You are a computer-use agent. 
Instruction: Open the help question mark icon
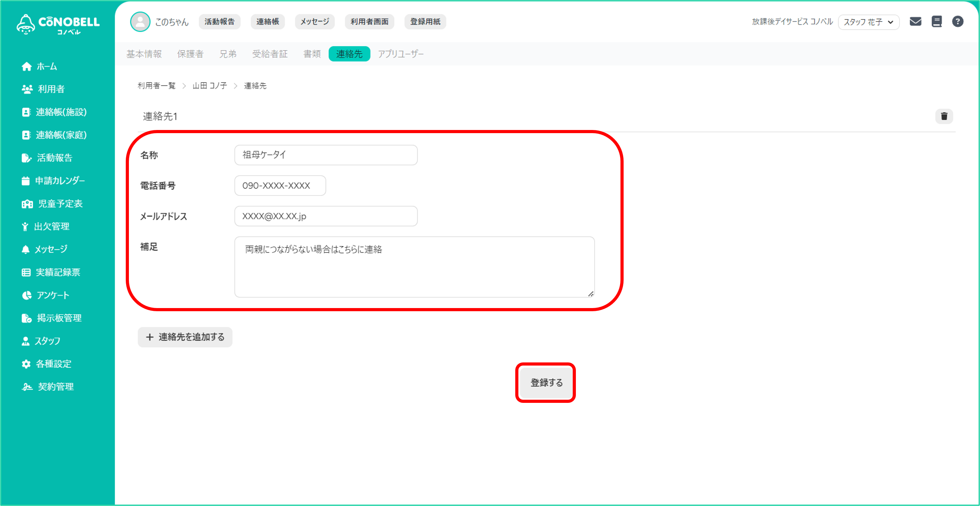tap(958, 22)
